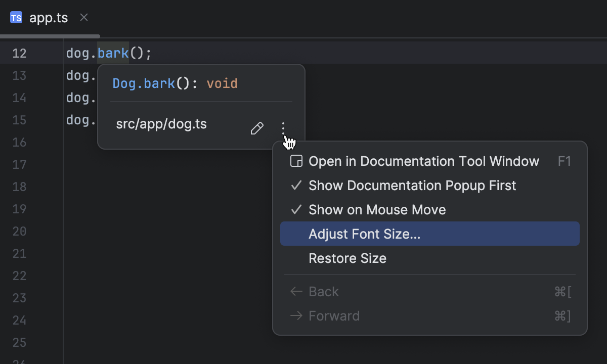Click the void return type in the popup
This screenshot has width=607, height=364.
coord(222,83)
